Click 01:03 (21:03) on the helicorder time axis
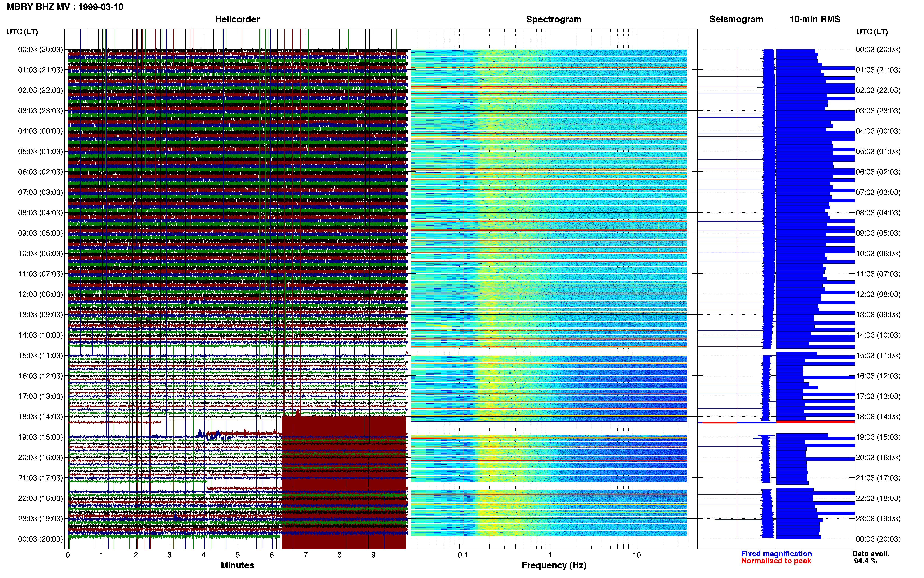Viewport: 924px width, 578px height. (40, 70)
